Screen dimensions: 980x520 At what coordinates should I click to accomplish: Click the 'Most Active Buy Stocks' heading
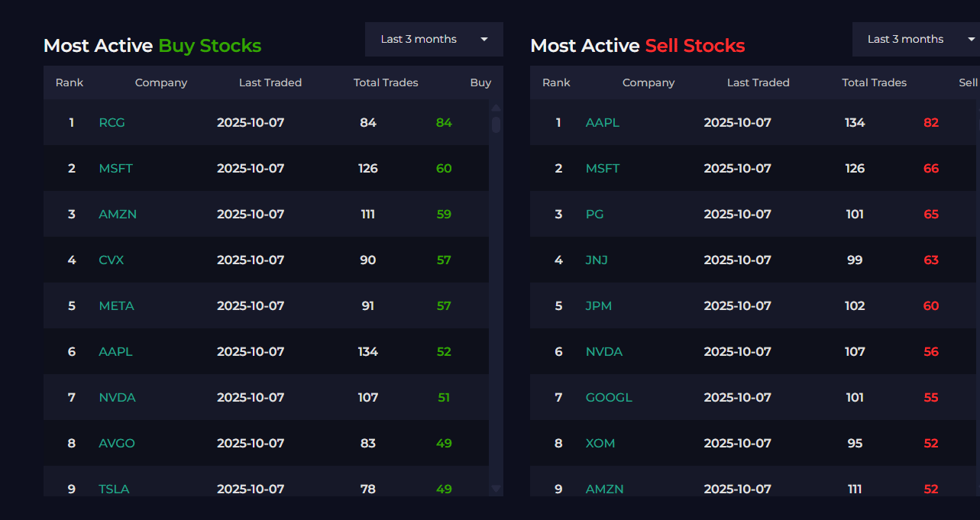pos(153,46)
